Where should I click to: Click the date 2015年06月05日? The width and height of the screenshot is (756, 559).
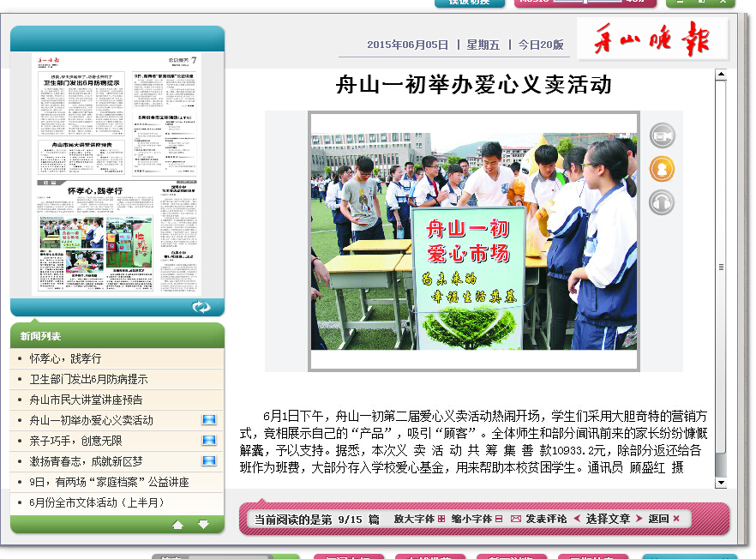[407, 45]
